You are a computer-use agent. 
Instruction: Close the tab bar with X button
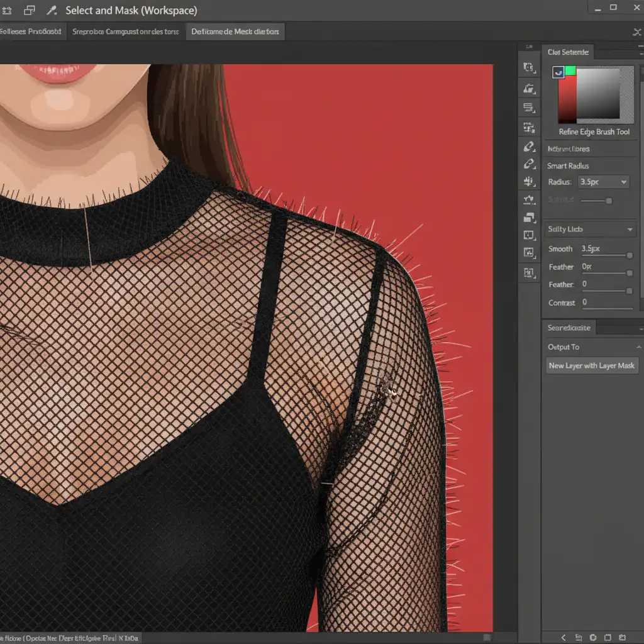tap(636, 31)
